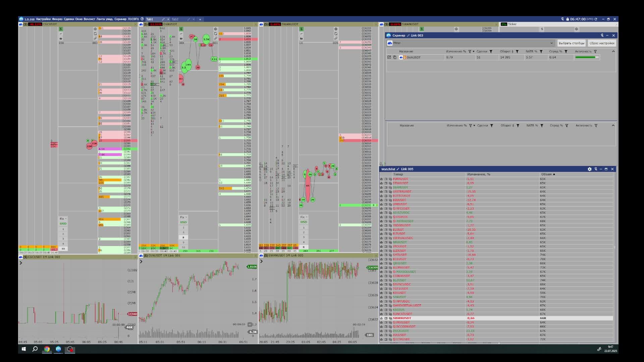Open Fix dropdown in GVAUSDT panel

tap(183, 217)
